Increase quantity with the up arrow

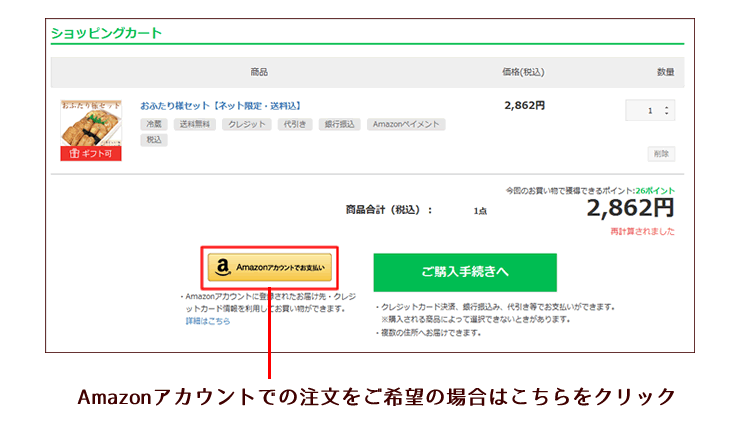pyautogui.click(x=667, y=106)
